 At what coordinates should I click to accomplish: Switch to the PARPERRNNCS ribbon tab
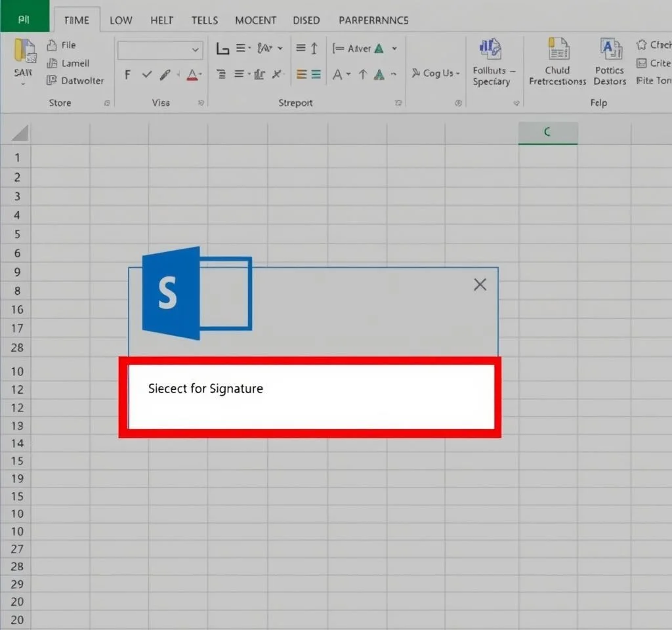pyautogui.click(x=373, y=20)
